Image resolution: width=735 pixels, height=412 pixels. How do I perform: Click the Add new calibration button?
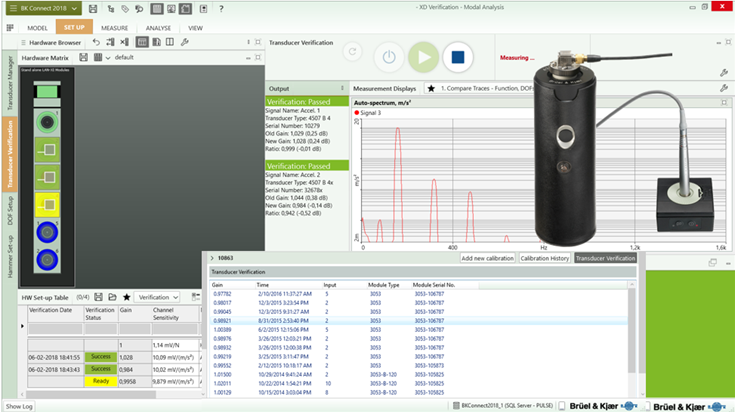tap(487, 258)
